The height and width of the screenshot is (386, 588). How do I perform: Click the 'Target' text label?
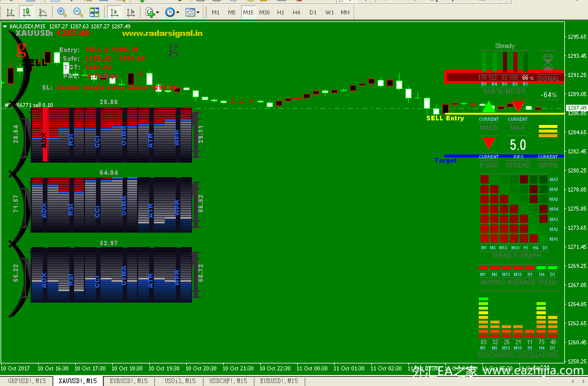tap(446, 160)
